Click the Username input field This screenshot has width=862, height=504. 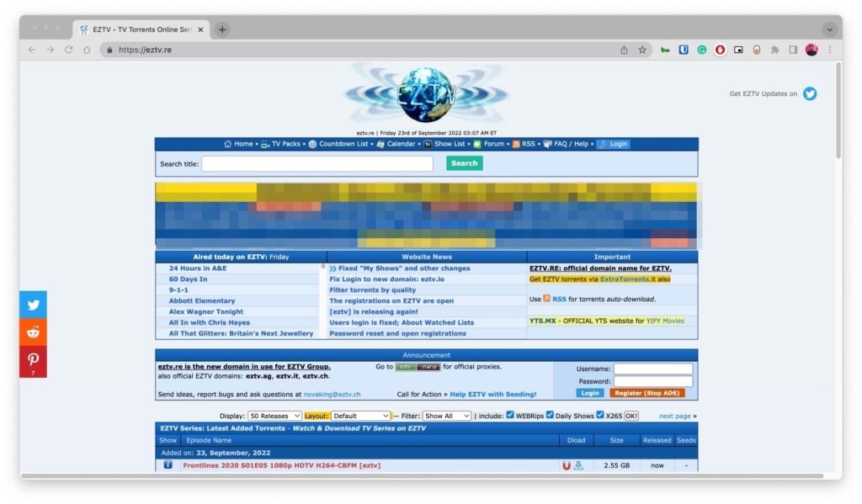pyautogui.click(x=653, y=369)
